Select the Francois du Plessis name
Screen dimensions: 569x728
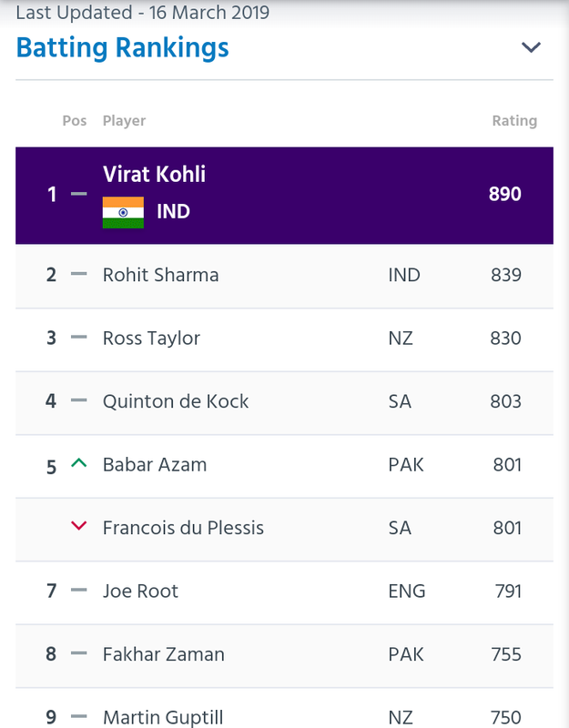coord(184,528)
